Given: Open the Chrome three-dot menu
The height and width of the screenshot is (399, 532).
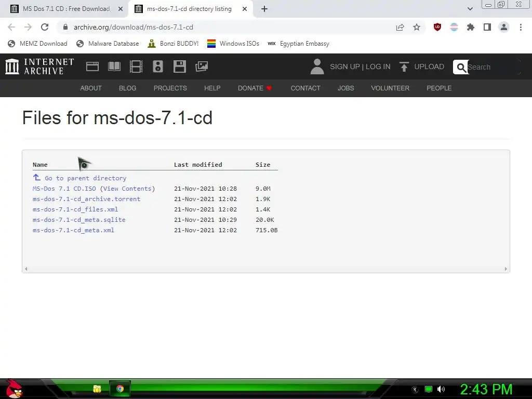Looking at the screenshot, I should pos(521,27).
